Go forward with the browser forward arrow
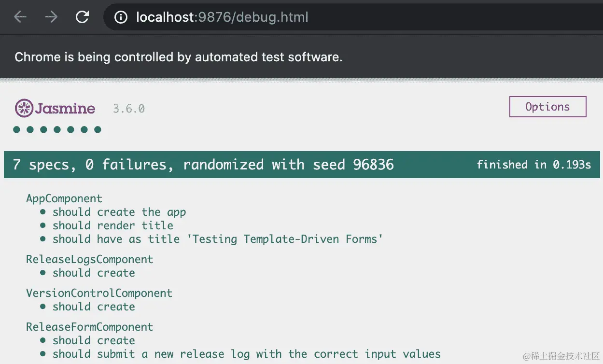Screen dimensions: 603x364 point(51,17)
